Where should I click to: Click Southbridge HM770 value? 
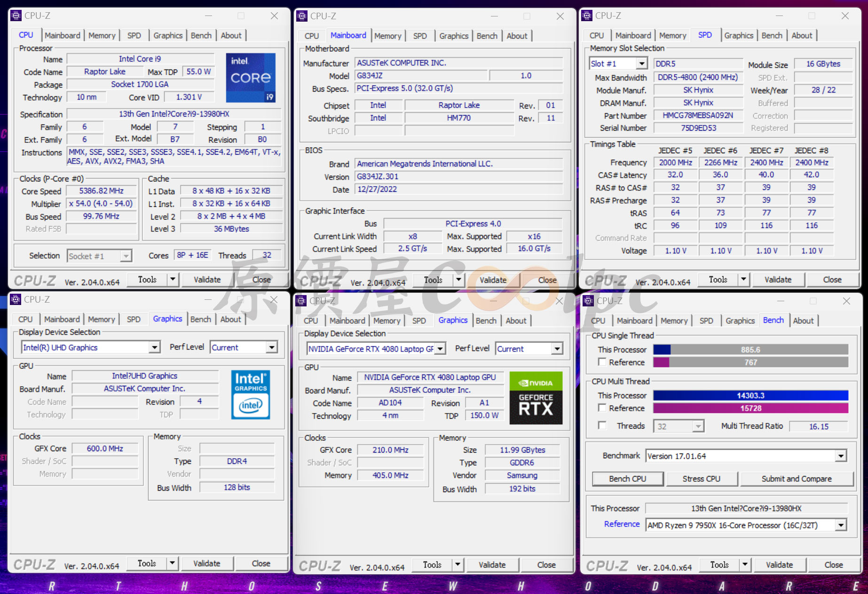click(x=458, y=117)
